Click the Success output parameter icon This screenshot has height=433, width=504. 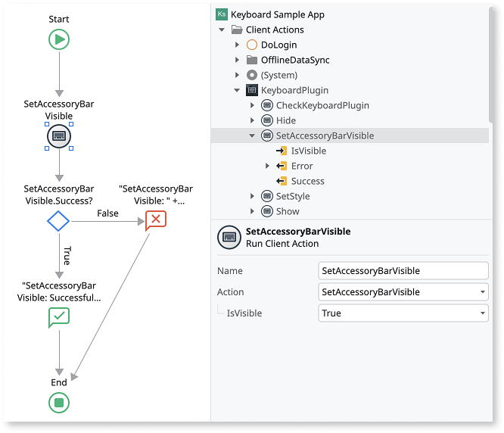click(282, 181)
